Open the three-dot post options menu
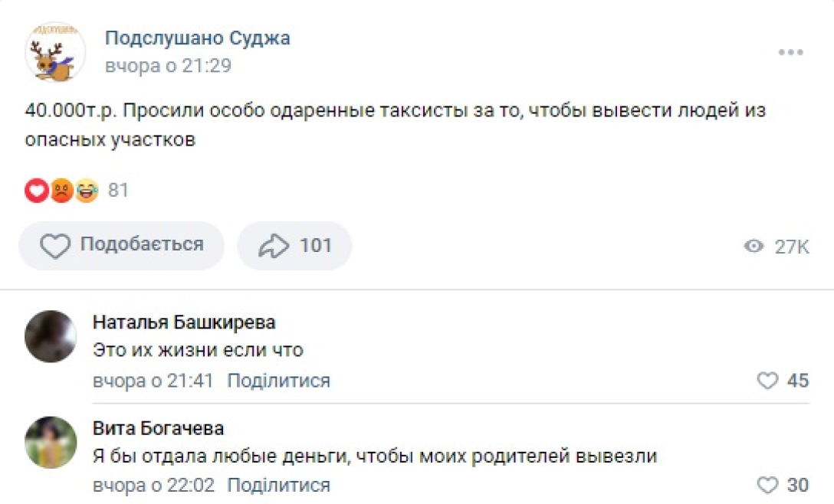This screenshot has width=834, height=504. click(789, 52)
